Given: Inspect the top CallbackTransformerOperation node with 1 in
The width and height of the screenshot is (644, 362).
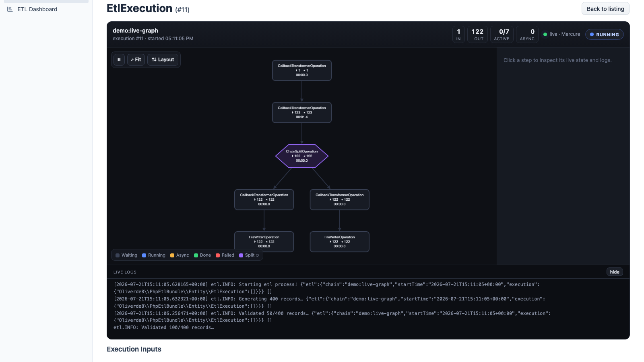Looking at the screenshot, I should 302,70.
